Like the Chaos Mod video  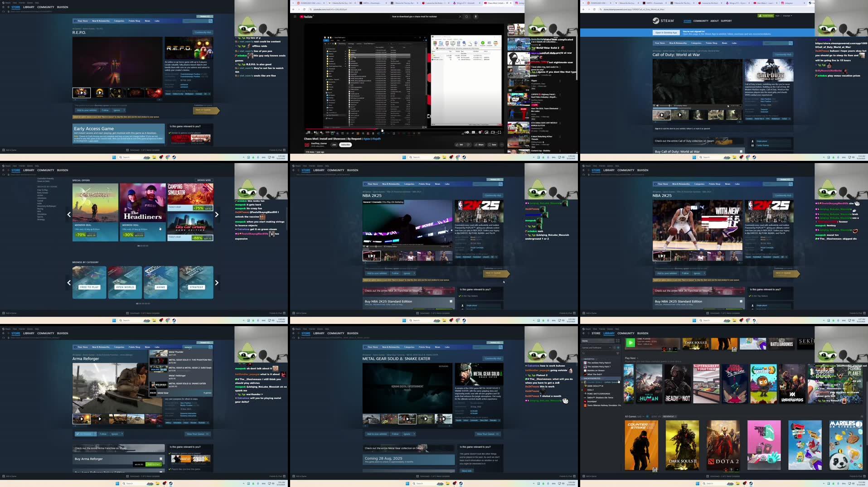pyautogui.click(x=459, y=145)
